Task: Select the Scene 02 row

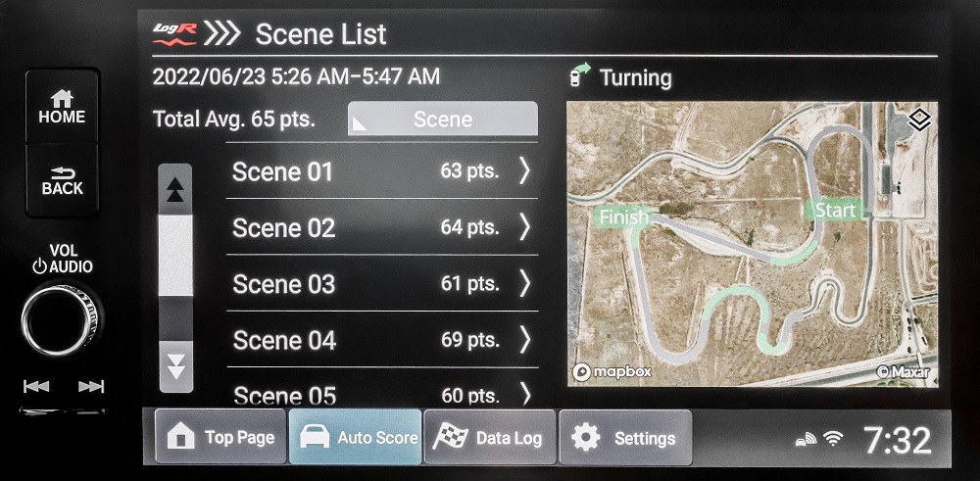Action: (x=382, y=227)
